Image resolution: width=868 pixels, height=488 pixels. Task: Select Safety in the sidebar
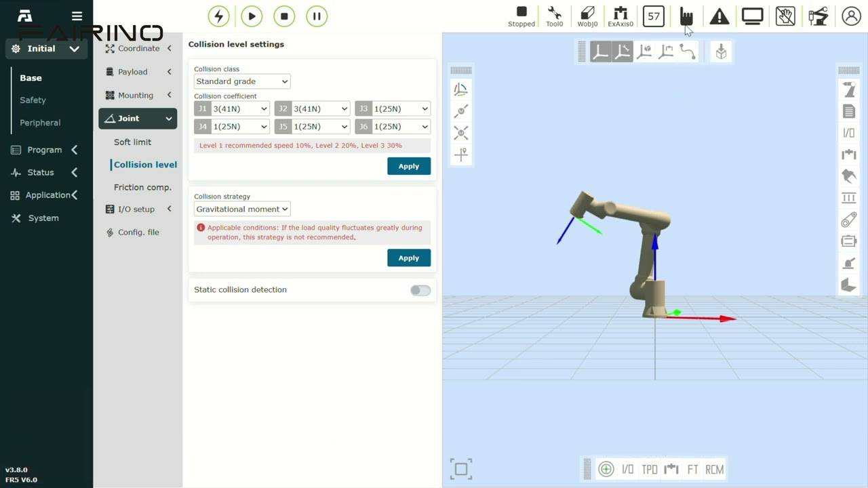coord(33,100)
